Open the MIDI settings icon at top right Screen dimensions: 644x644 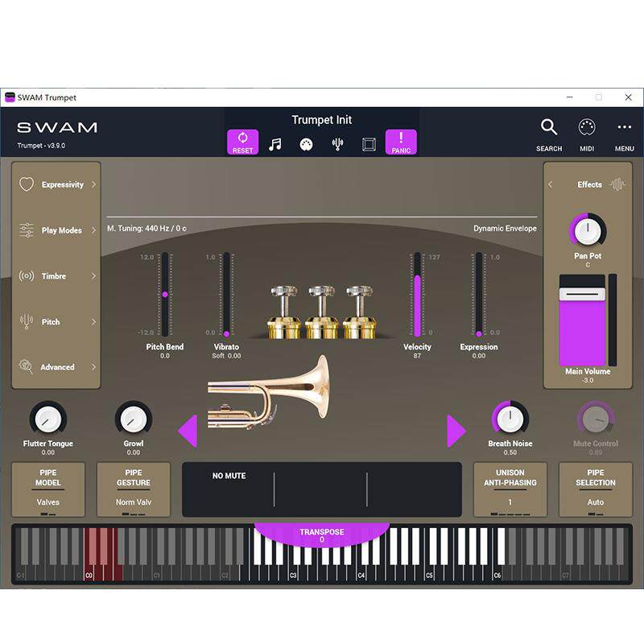pyautogui.click(x=587, y=127)
